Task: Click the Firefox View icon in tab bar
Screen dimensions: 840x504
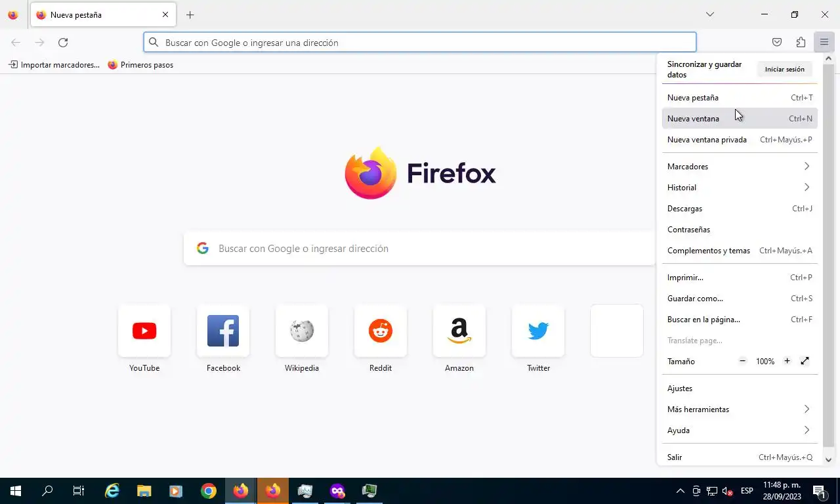Action: click(13, 14)
